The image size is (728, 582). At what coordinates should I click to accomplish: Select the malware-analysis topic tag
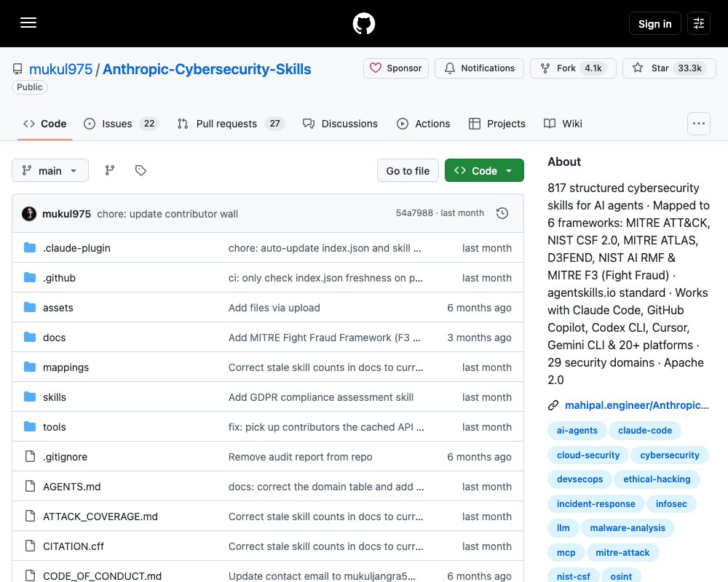click(x=628, y=527)
